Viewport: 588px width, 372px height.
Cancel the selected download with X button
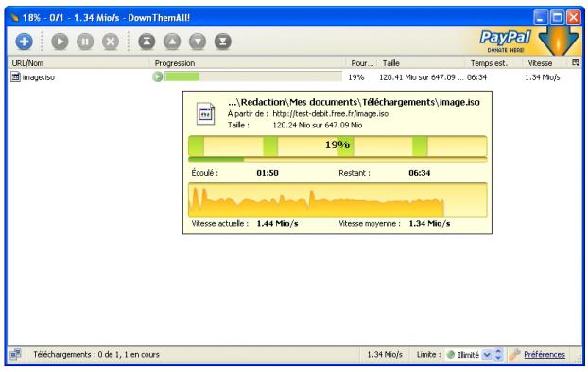coord(111,42)
